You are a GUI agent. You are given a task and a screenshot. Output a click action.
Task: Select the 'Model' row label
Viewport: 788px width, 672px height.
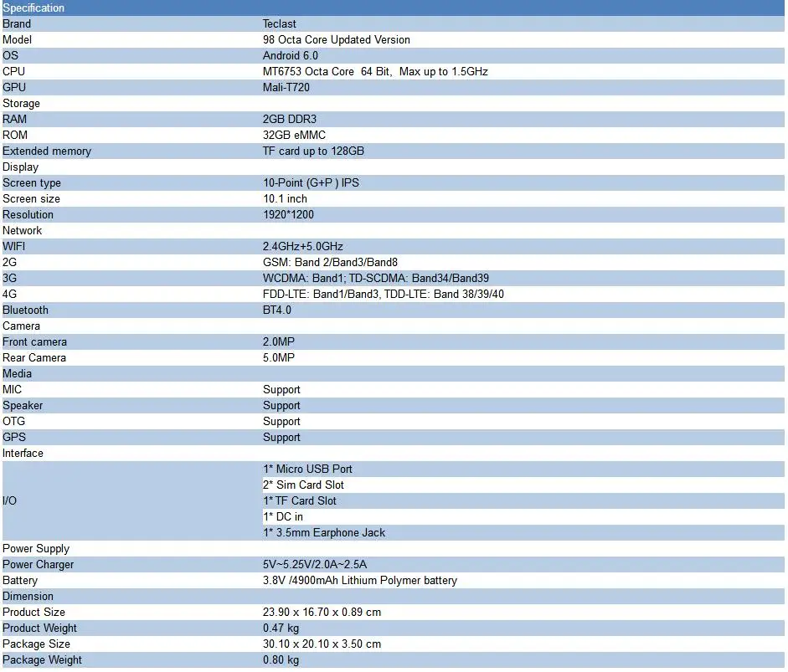[17, 39]
